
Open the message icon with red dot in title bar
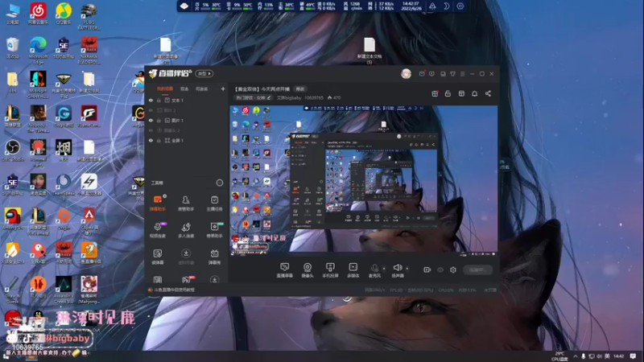pos(422,74)
